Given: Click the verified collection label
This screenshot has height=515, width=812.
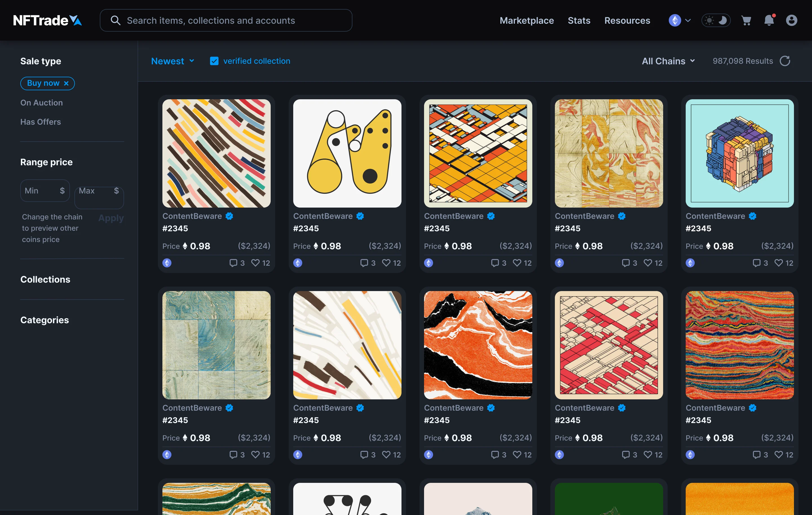Looking at the screenshot, I should click(x=257, y=61).
